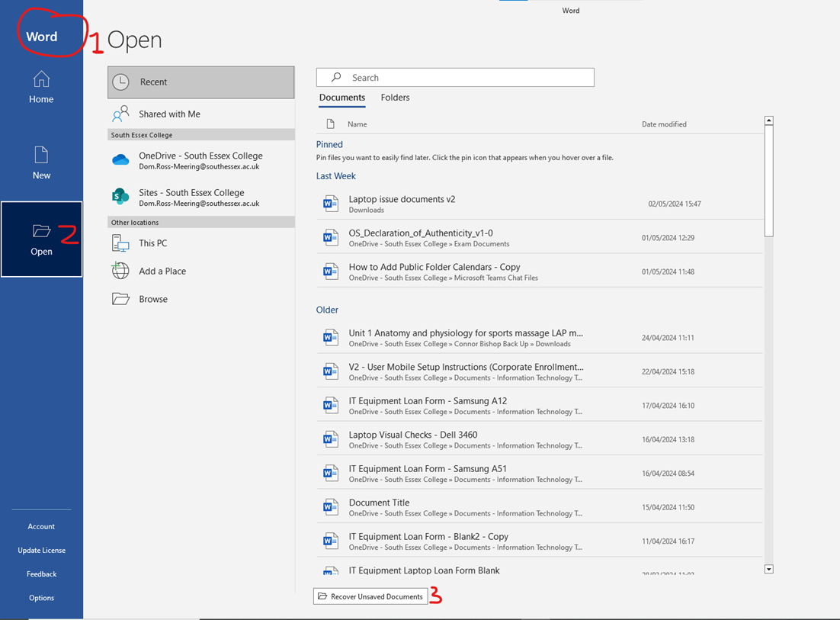
Task: Open IT Equipment Loan Form - Samsung A51
Action: click(x=540, y=473)
